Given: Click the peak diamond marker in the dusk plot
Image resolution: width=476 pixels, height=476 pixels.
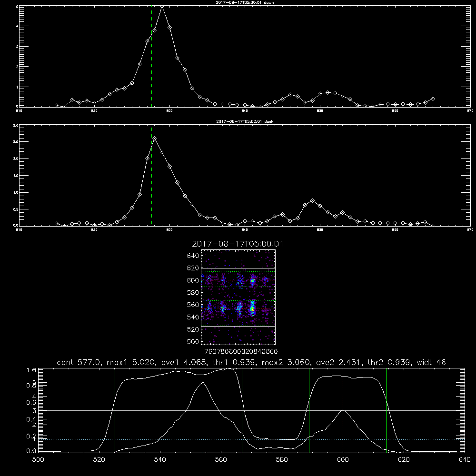Looking at the screenshot, I should 155,139.
